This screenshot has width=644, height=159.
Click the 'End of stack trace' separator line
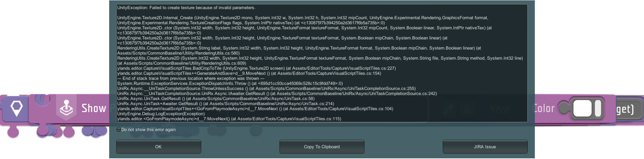pyautogui.click(x=190, y=78)
